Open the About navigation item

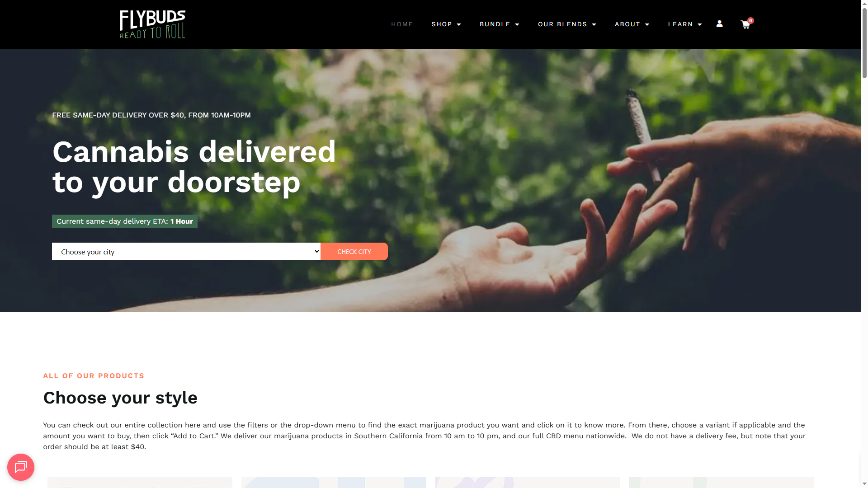[627, 24]
